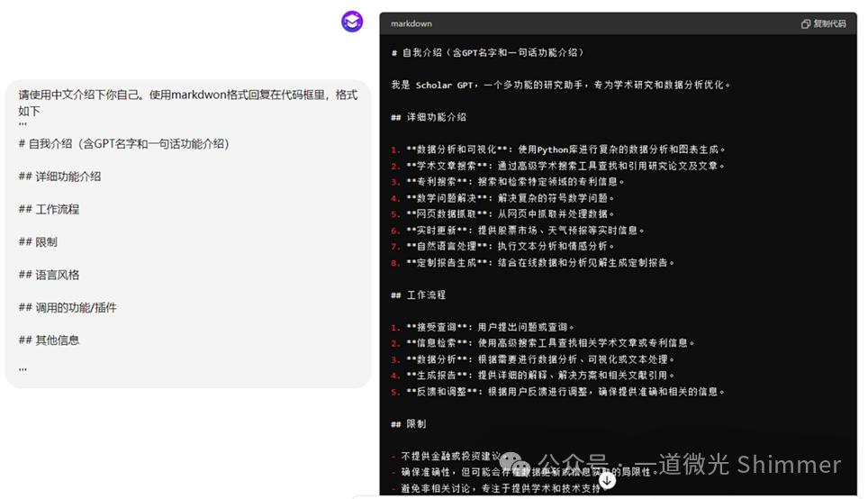
Task: Click list item 3 专利搜索
Action: click(508, 182)
